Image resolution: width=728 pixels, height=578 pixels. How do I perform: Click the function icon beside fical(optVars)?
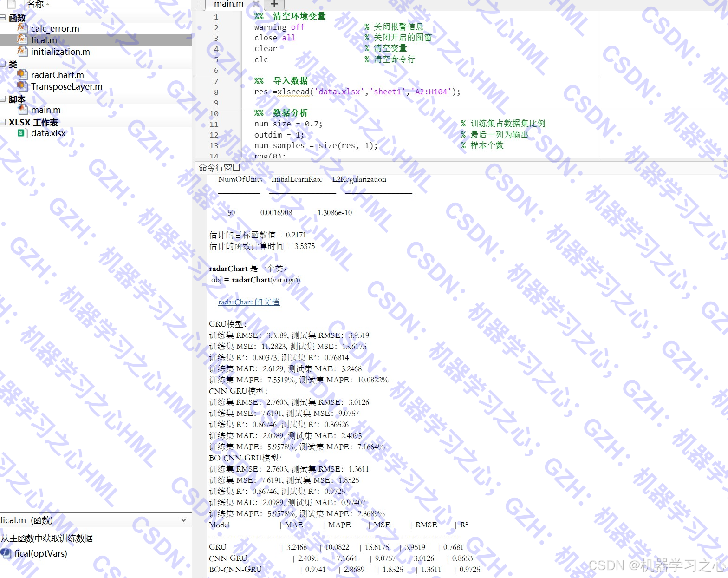(6, 553)
